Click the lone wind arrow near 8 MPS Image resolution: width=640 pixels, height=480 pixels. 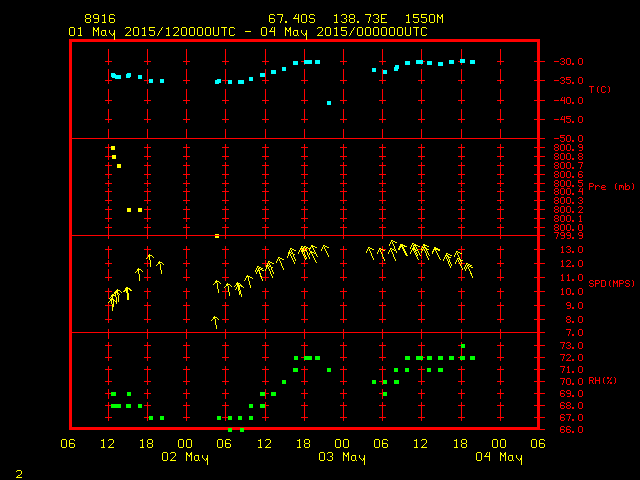pyautogui.click(x=215, y=322)
